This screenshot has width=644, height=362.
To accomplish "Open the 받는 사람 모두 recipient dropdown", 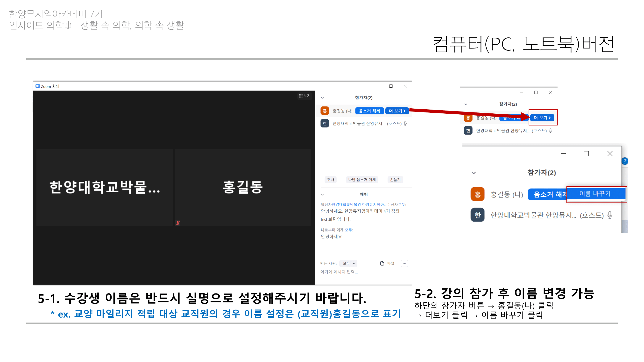I will (x=348, y=263).
